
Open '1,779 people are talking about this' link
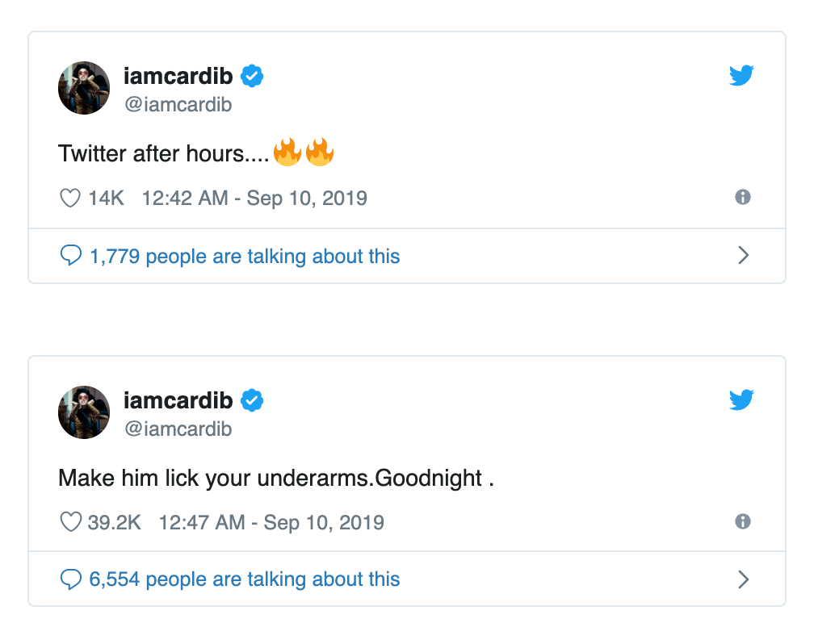coord(245,257)
